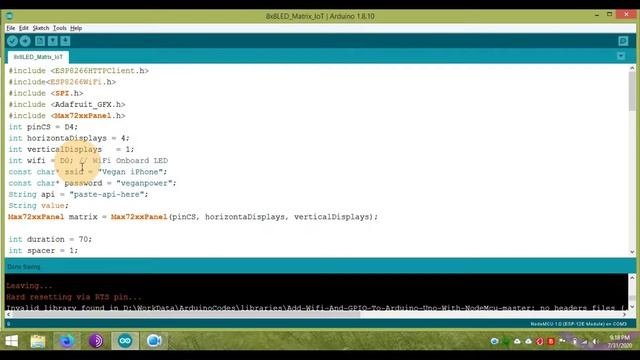Click the Action Center flag tray icon
The height and width of the screenshot is (360, 640).
pyautogui.click(x=562, y=341)
